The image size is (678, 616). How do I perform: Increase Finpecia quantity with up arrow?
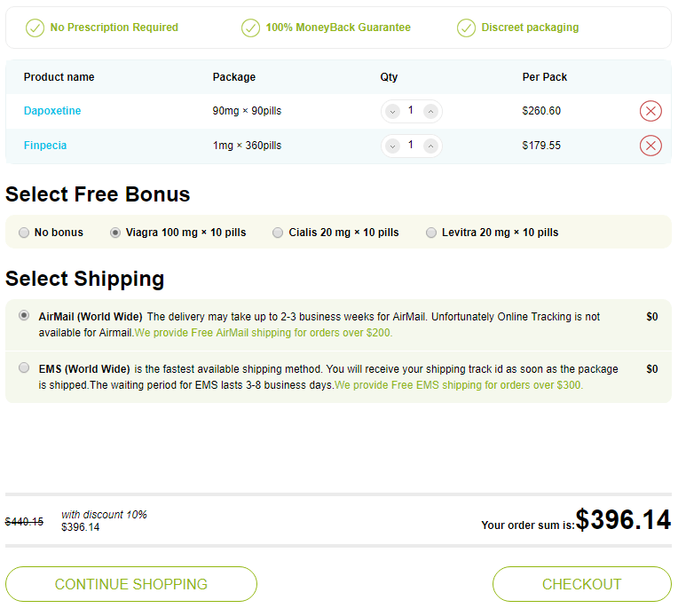(x=430, y=146)
